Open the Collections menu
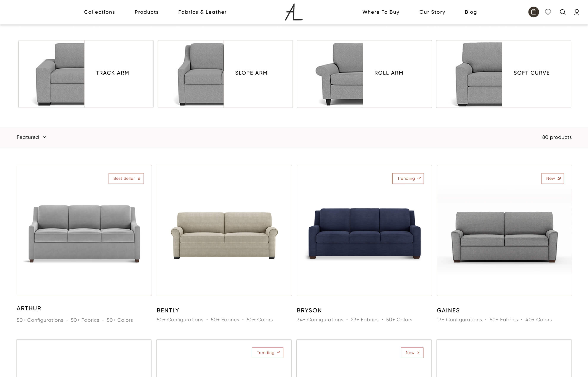 click(x=99, y=12)
